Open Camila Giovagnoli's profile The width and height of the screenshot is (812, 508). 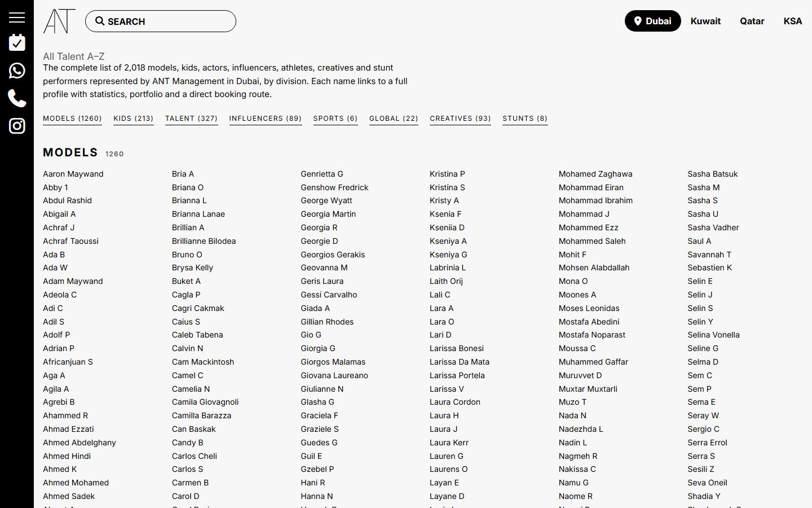click(205, 402)
